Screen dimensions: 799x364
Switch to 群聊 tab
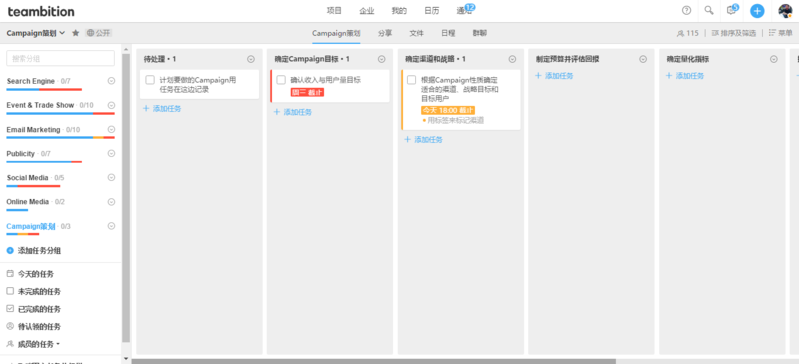480,33
